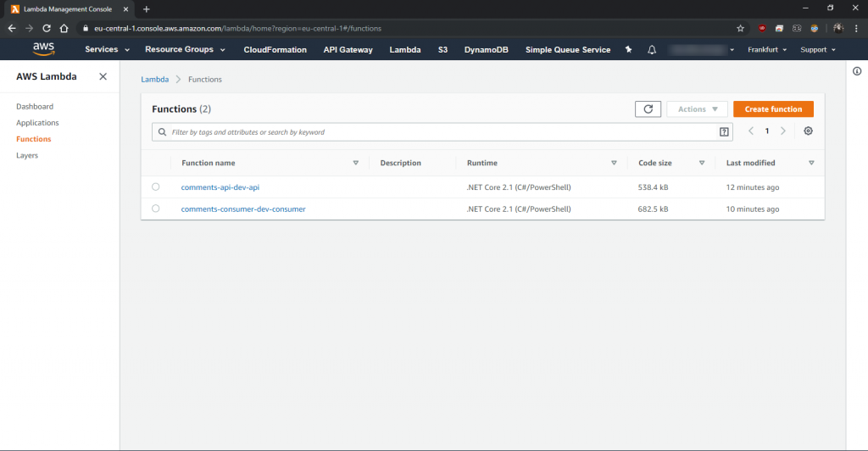Open Chrome menu three dots
The width and height of the screenshot is (868, 451).
856,28
